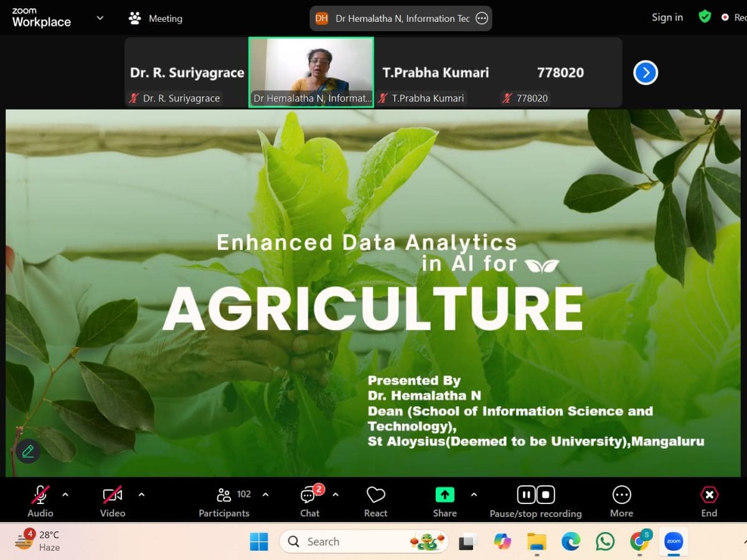Turn on camera with Video button
The width and height of the screenshot is (747, 560).
tap(112, 495)
